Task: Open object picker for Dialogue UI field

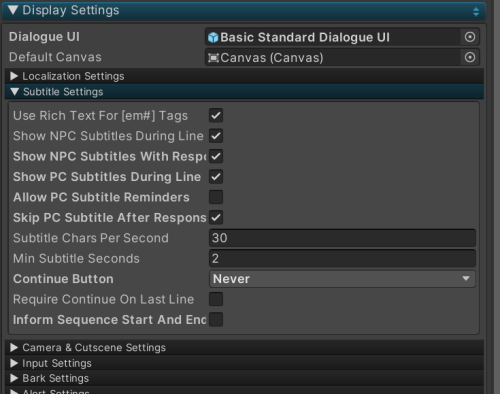Action: pyautogui.click(x=470, y=37)
